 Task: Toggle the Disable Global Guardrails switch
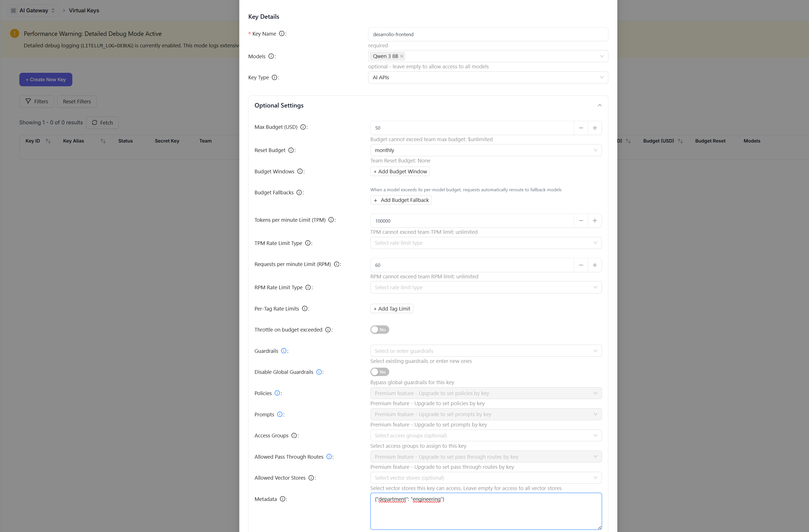(380, 372)
